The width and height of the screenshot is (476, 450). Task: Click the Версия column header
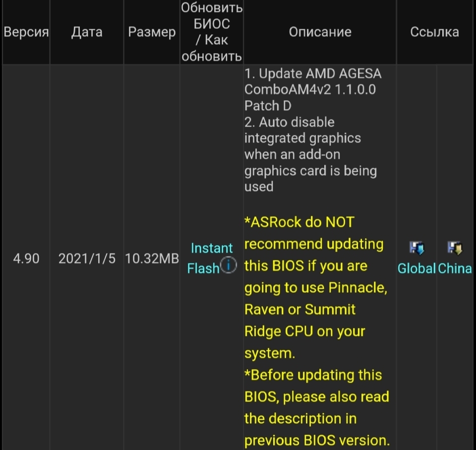coord(26,32)
